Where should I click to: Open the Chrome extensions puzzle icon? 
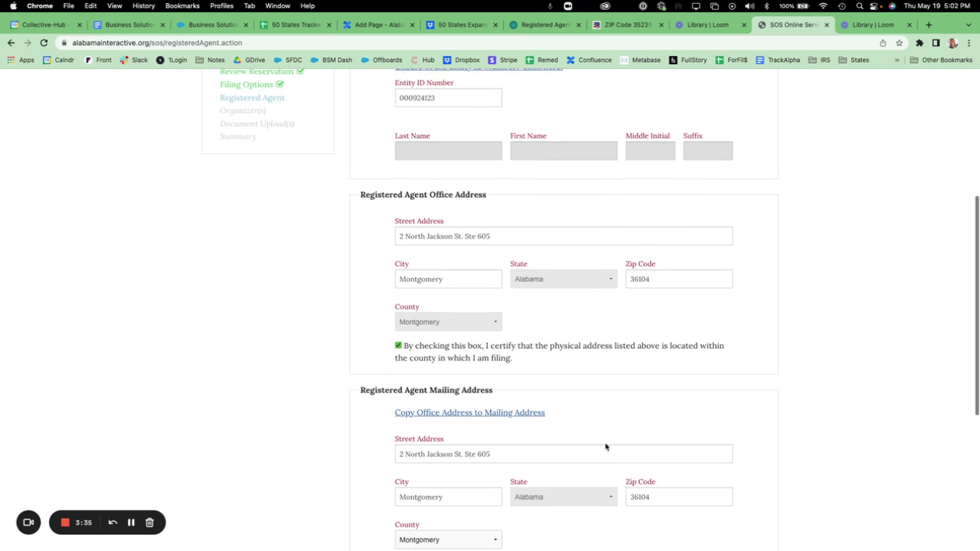tap(920, 43)
